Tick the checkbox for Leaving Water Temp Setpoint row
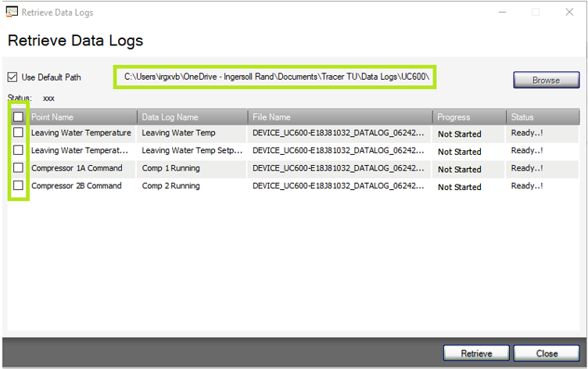Screen dimensions: 588x369 point(18,150)
